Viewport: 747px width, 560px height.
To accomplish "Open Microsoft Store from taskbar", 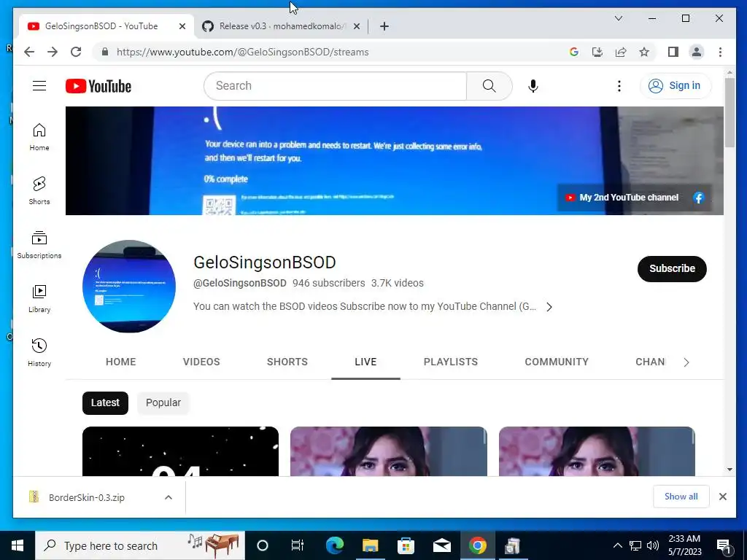I will pyautogui.click(x=406, y=545).
